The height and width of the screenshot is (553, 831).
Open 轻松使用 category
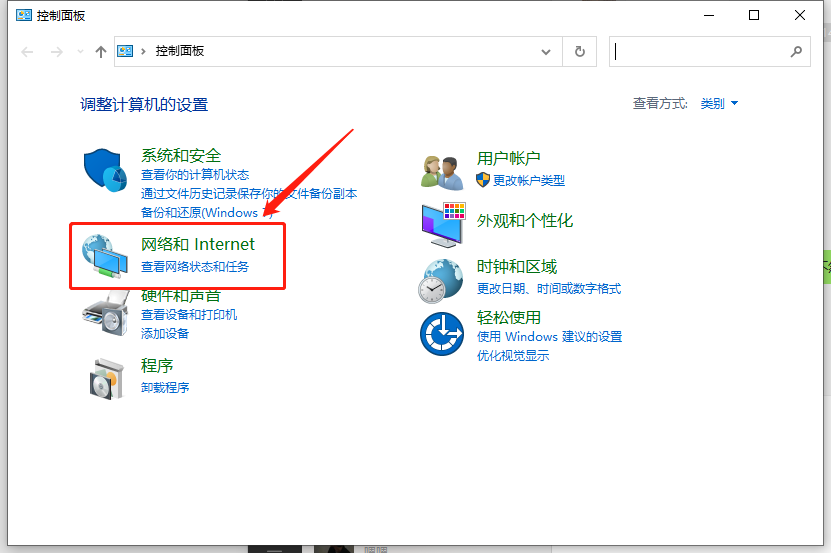[509, 317]
